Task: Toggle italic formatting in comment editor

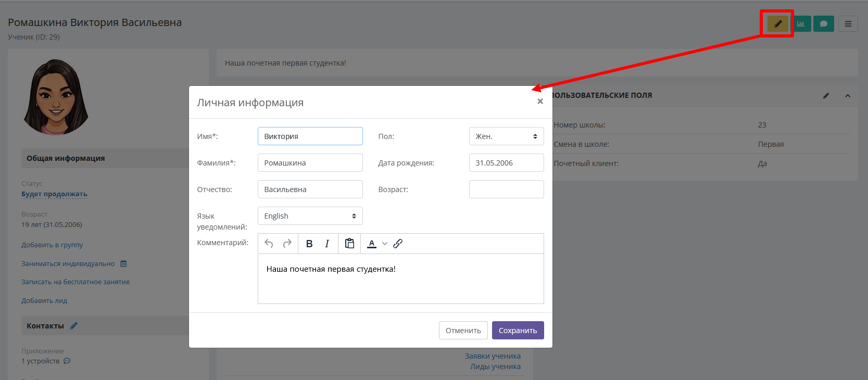Action: [x=327, y=244]
